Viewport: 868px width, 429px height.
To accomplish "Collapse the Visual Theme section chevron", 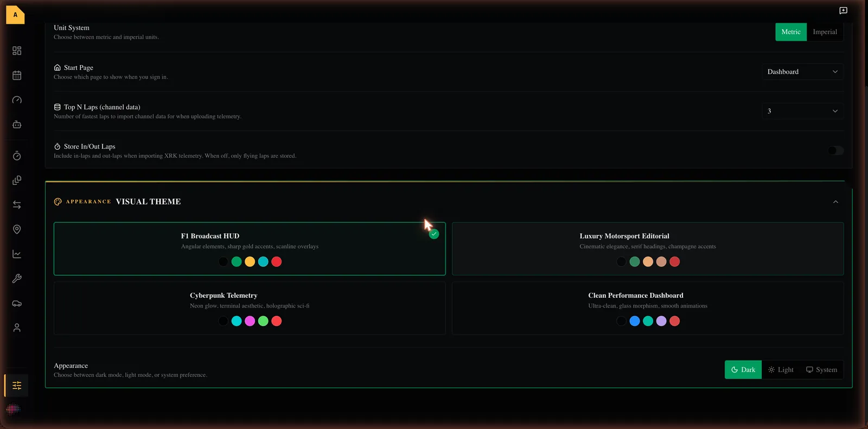I will click(835, 202).
